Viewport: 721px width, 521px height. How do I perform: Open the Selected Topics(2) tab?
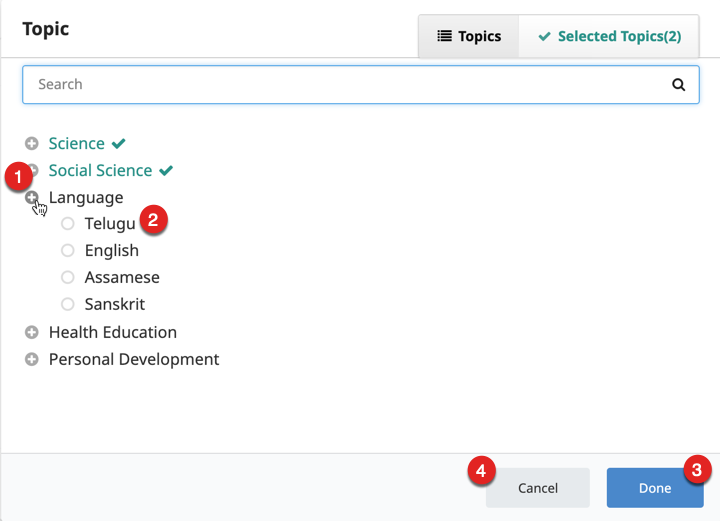click(x=610, y=36)
